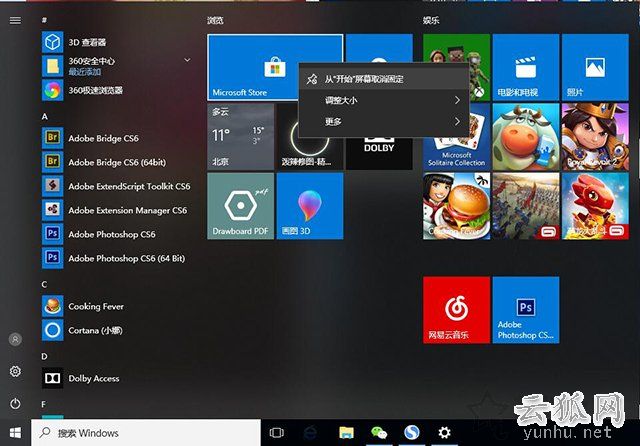Viewport: 640px width, 446px height.
Task: Click the user account icon in sidebar
Action: point(15,339)
